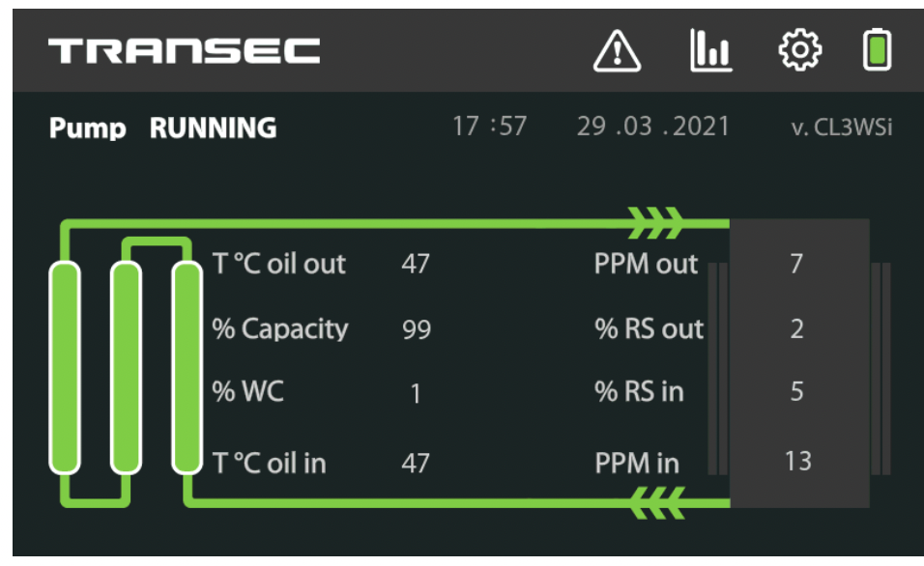
Task: Select the % Capacity reading 99
Action: click(417, 329)
